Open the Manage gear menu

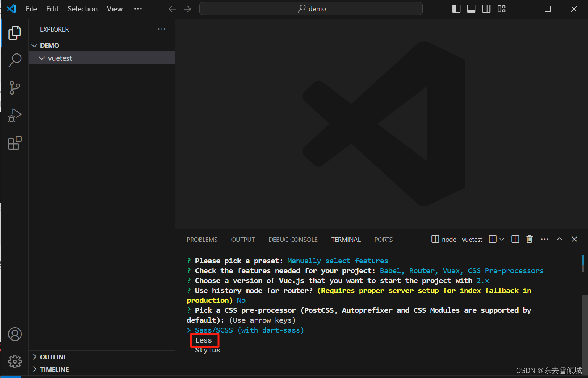[x=15, y=361]
